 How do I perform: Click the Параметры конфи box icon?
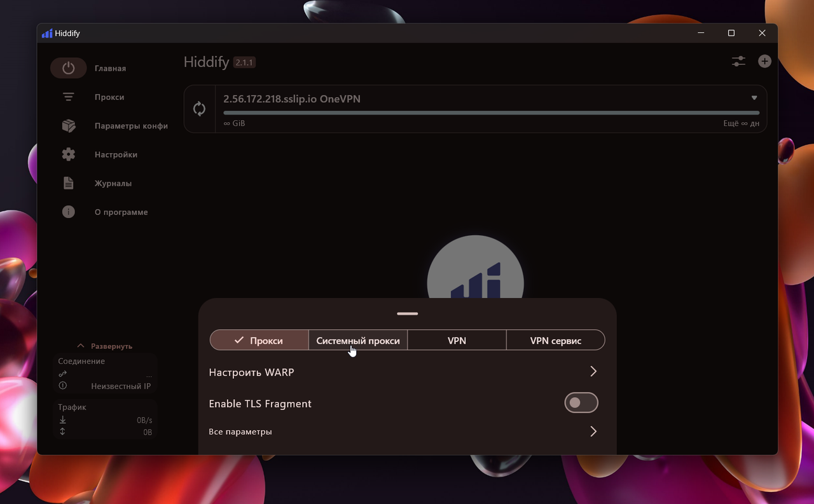coord(68,126)
